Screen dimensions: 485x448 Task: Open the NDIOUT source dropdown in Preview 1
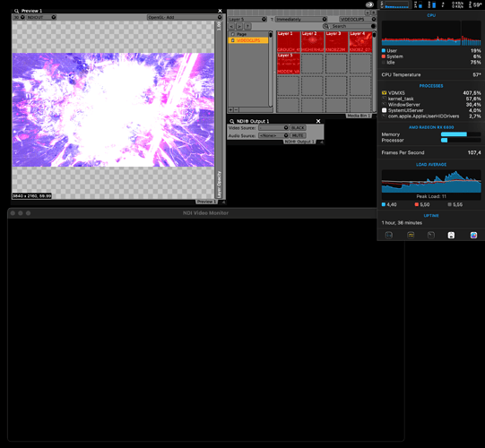41,17
